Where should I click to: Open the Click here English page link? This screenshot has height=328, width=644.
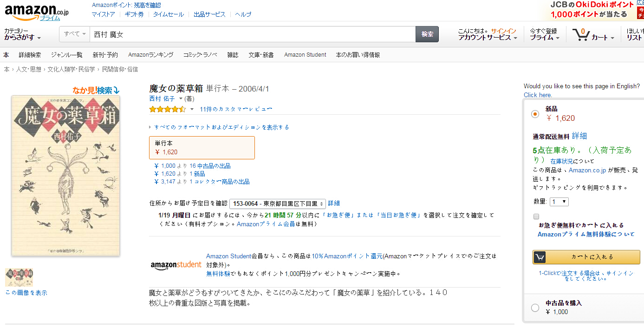538,95
